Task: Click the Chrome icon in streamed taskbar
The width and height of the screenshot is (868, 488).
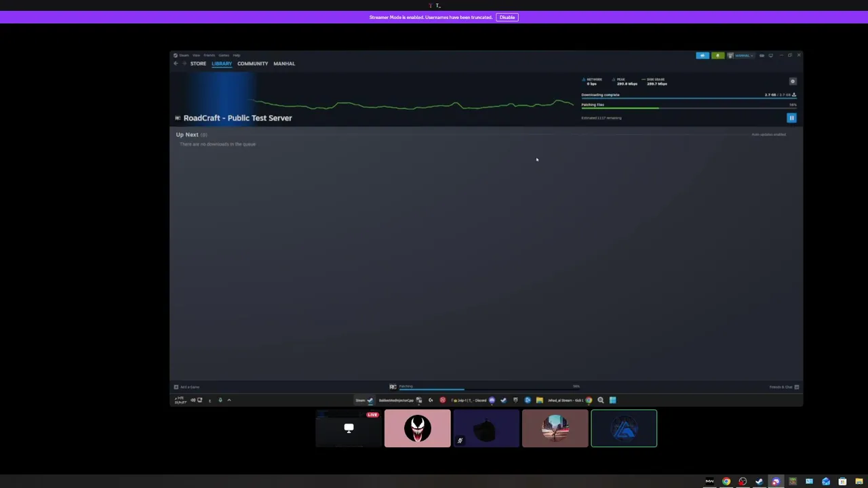Action: pos(589,400)
